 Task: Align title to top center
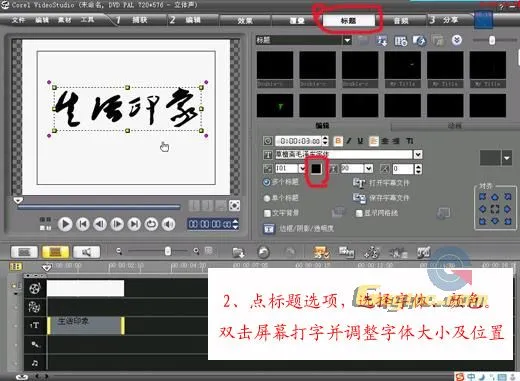click(x=495, y=197)
